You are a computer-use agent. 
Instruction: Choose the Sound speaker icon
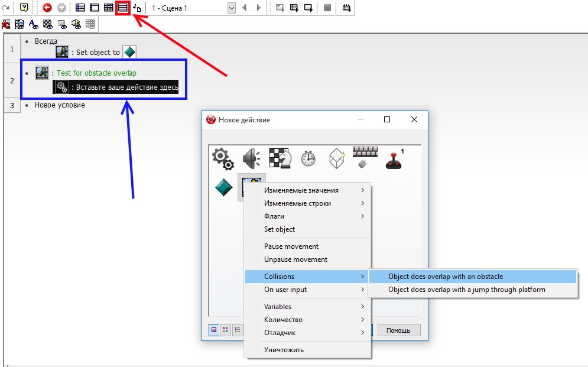(x=251, y=158)
